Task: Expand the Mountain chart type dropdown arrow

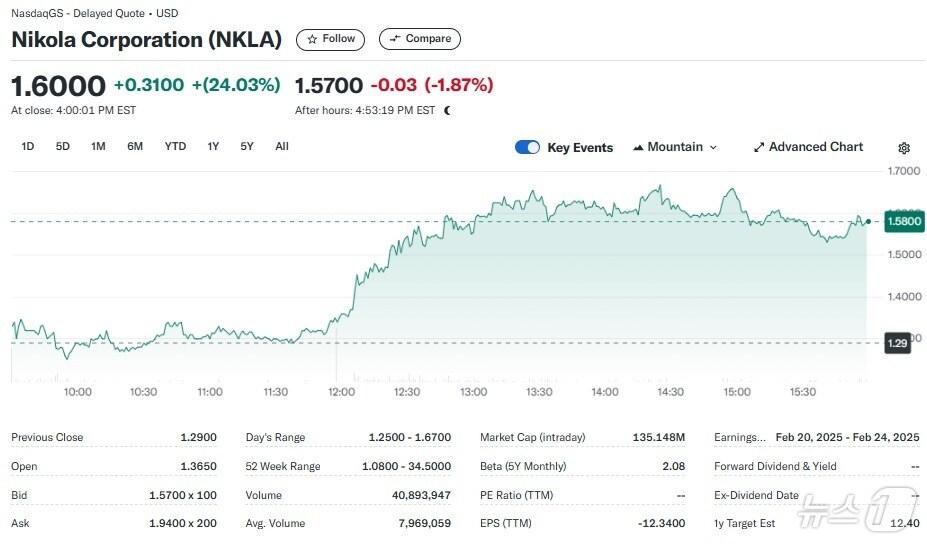Action: pyautogui.click(x=713, y=147)
